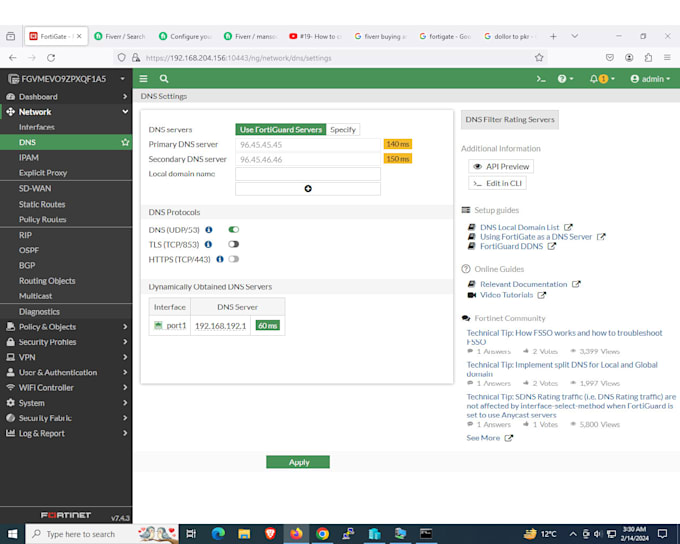The height and width of the screenshot is (544, 680).
Task: Click the plus icon under Local domain name
Action: [x=308, y=189]
